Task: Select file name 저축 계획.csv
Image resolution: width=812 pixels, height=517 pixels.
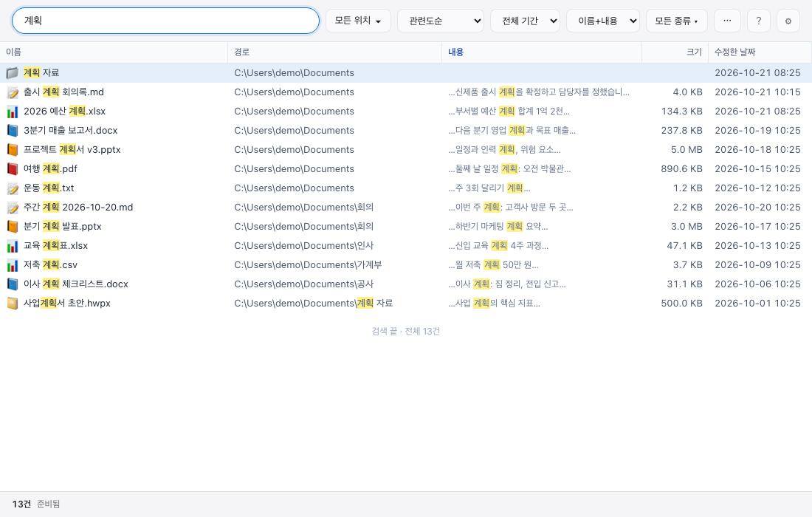Action: (50, 264)
